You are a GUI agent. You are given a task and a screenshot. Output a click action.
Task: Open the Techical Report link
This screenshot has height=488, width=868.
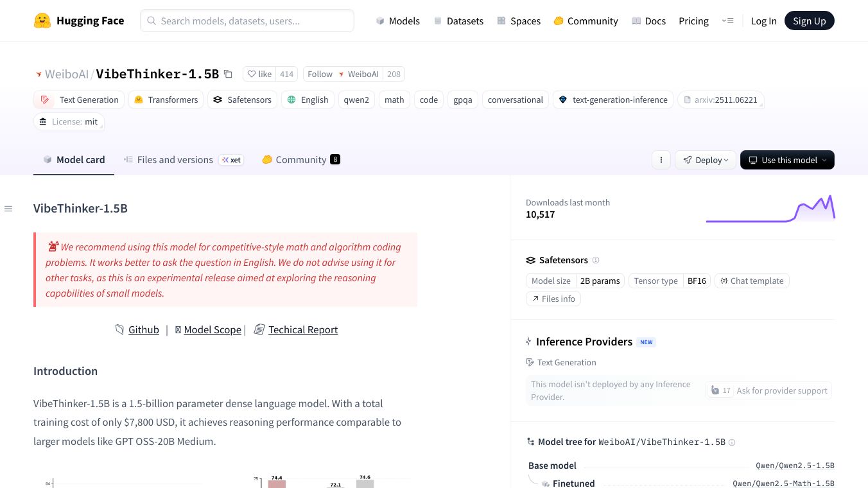[302, 329]
